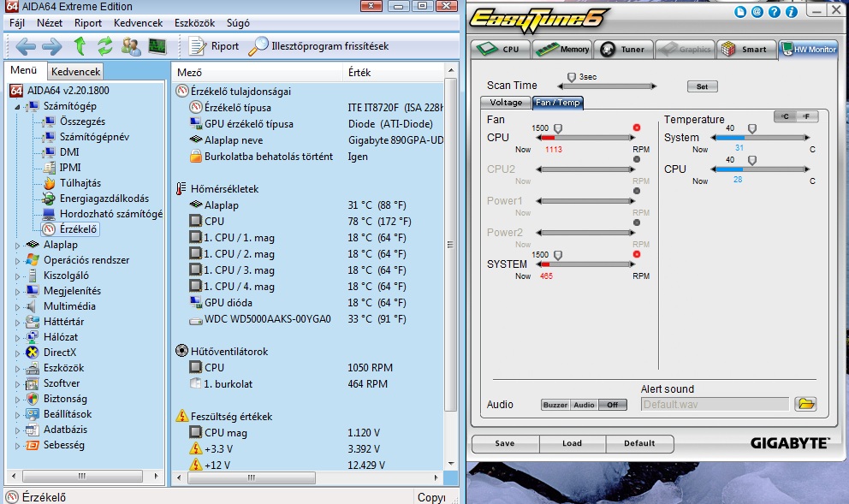
Task: Select Buzzer as audio alert mode
Action: click(555, 405)
